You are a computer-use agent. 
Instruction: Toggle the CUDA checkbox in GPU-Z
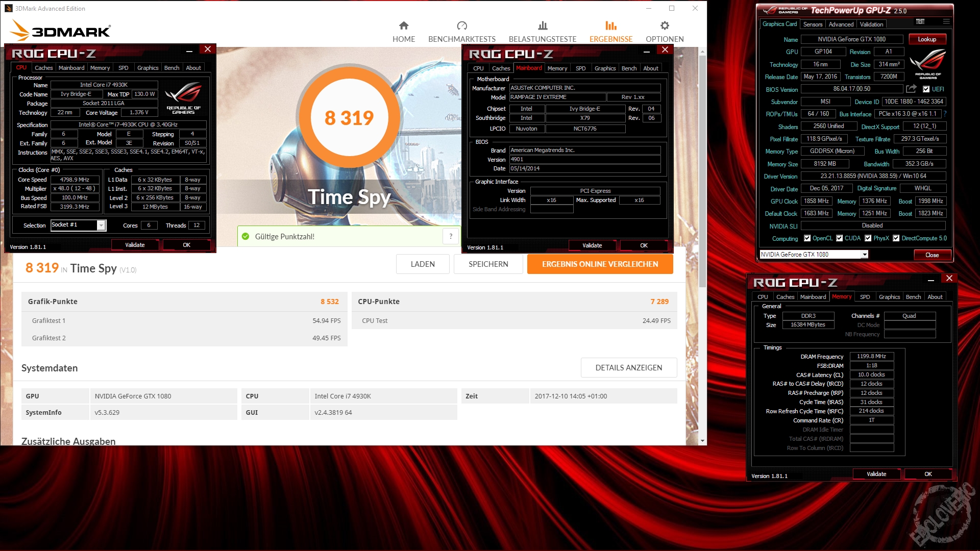[839, 238]
